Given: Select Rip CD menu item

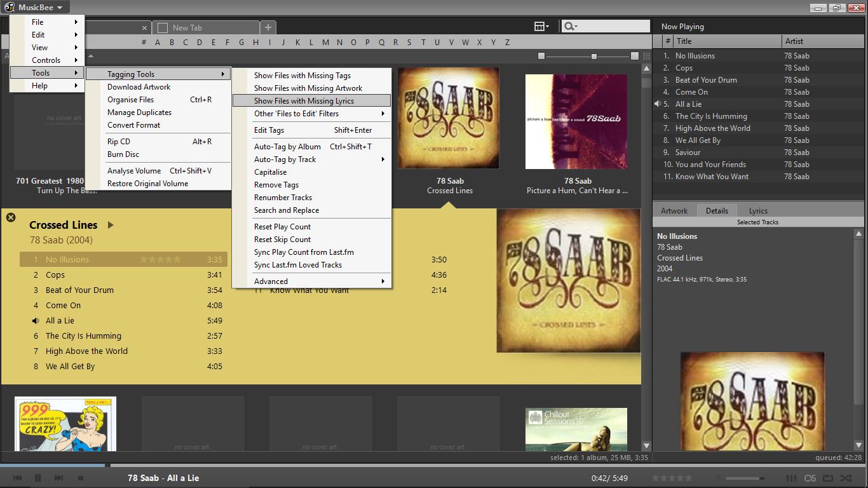Looking at the screenshot, I should pos(158,142).
